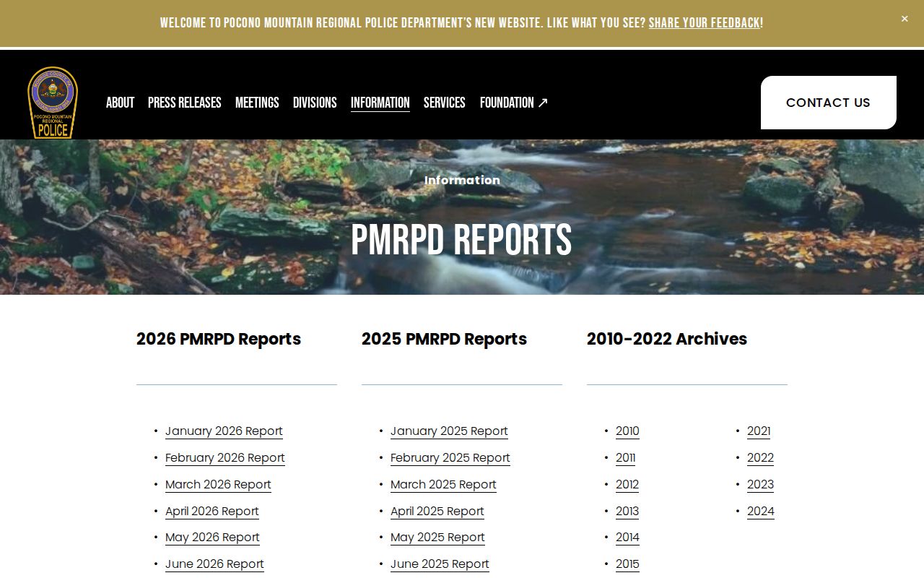Viewport: 924px width, 578px height.
Task: Open the About menu
Action: click(120, 103)
